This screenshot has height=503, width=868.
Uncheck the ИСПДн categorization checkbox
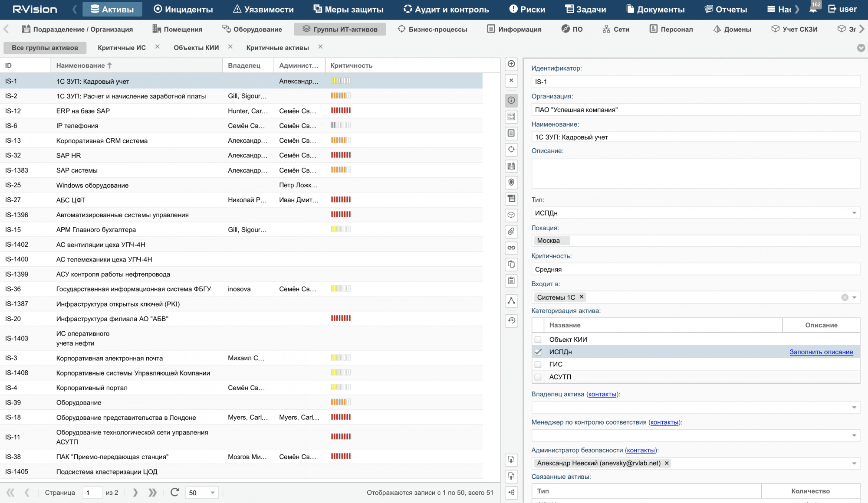[538, 352]
